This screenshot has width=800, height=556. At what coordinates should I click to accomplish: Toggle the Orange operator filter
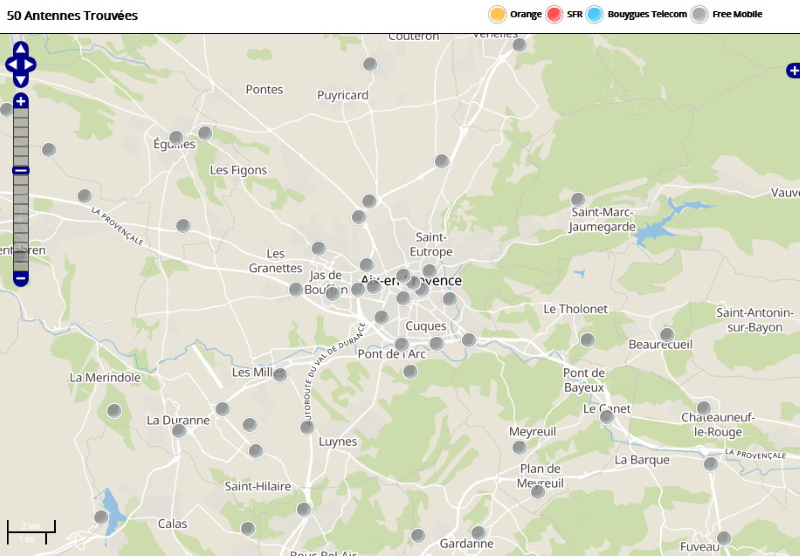click(x=497, y=14)
